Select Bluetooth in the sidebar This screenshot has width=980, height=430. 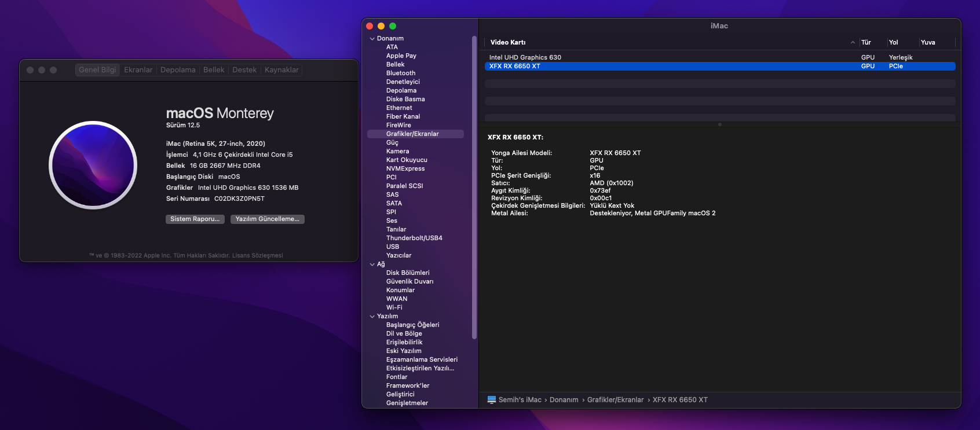click(401, 73)
